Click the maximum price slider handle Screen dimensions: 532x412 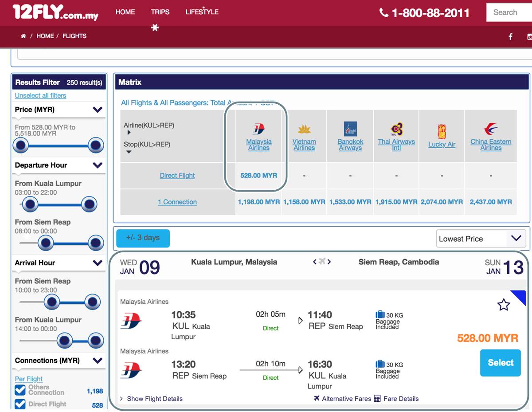pos(96,145)
